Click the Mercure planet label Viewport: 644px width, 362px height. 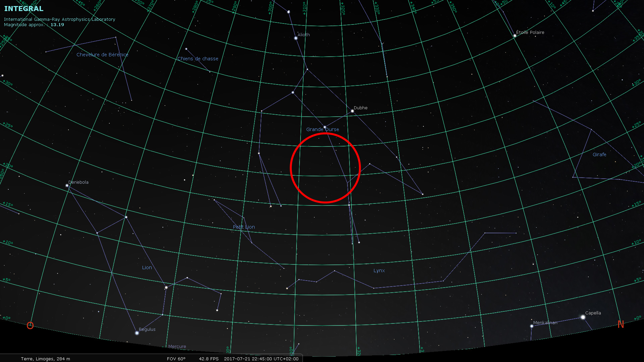point(177,347)
